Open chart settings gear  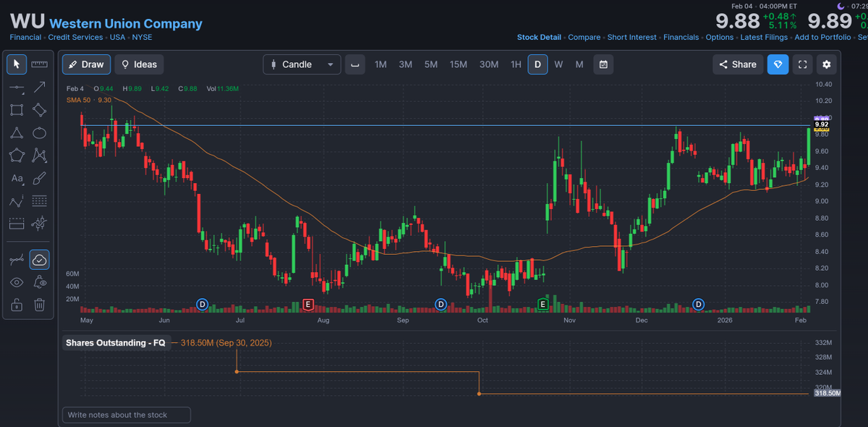click(x=827, y=64)
